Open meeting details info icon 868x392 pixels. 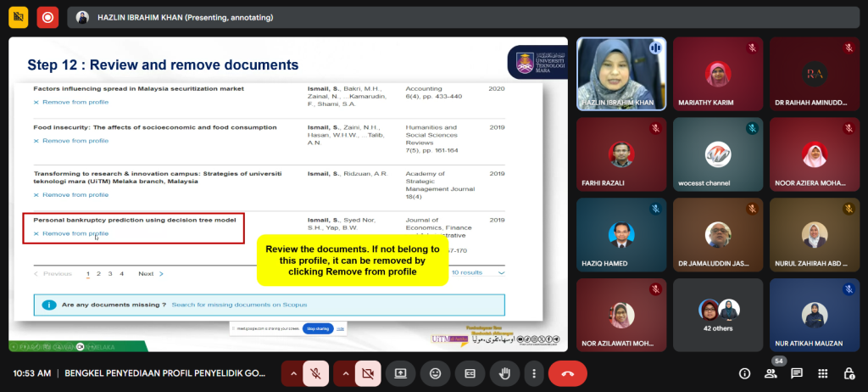point(745,373)
